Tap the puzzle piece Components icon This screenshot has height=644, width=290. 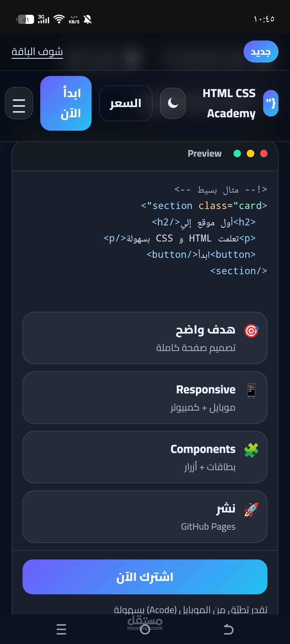251,450
